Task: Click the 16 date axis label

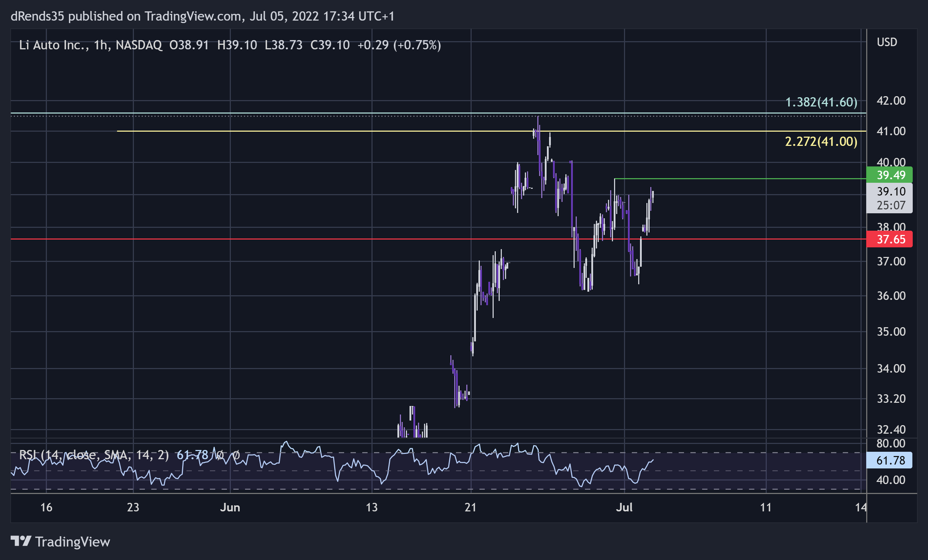Action: pyautogui.click(x=46, y=507)
